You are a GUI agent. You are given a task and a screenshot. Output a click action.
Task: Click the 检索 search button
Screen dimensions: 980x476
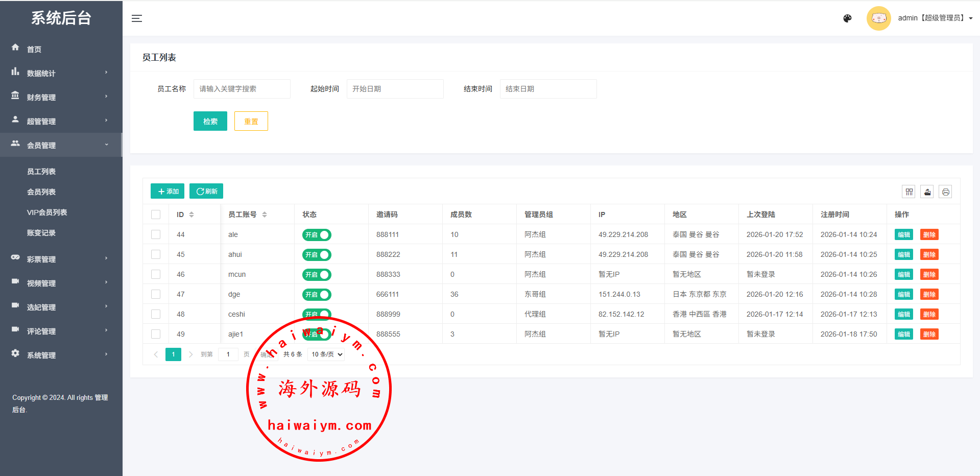click(x=210, y=121)
